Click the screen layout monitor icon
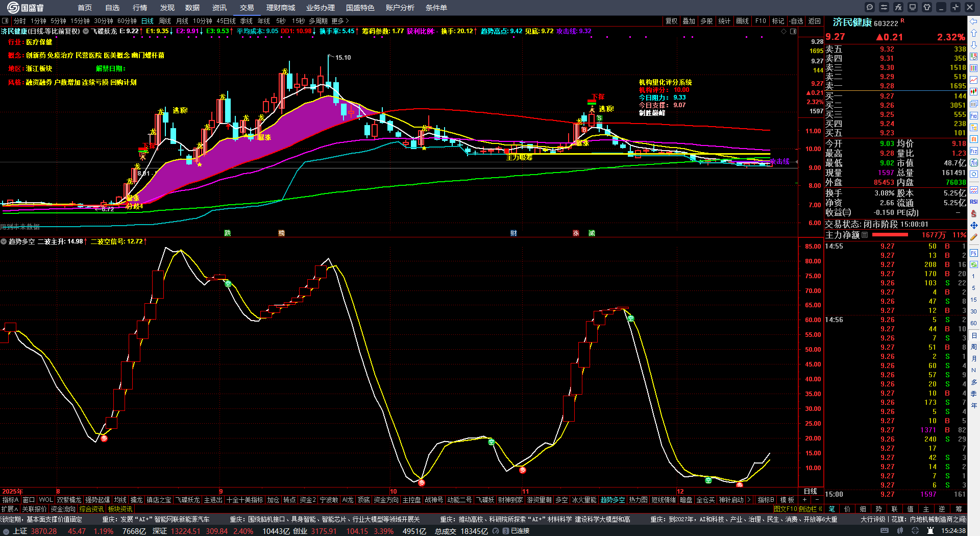This screenshot has height=536, width=980. pos(913,7)
